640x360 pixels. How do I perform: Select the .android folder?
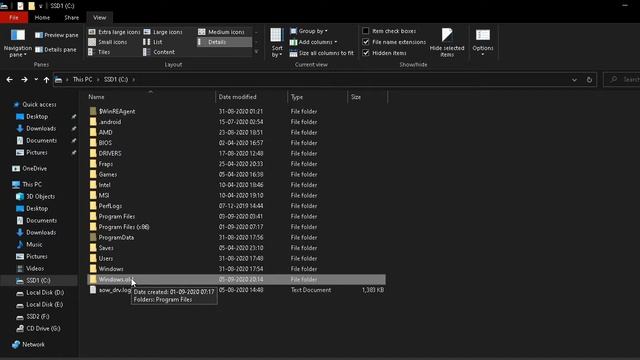236,122
